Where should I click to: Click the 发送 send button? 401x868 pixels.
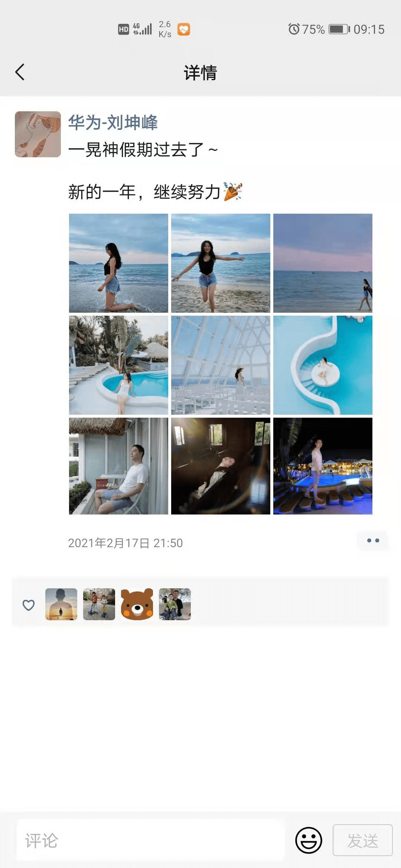pos(363,840)
